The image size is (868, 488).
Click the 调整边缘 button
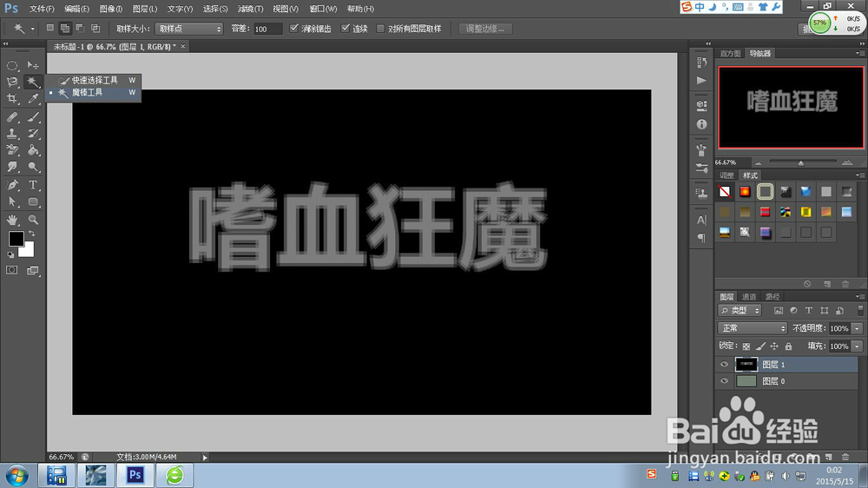click(x=485, y=29)
